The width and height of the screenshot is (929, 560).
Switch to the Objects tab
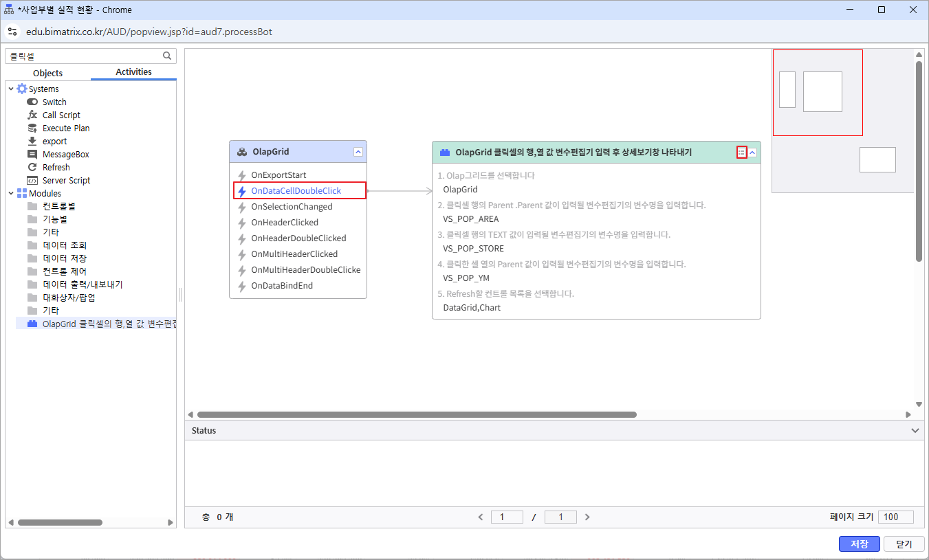(48, 73)
